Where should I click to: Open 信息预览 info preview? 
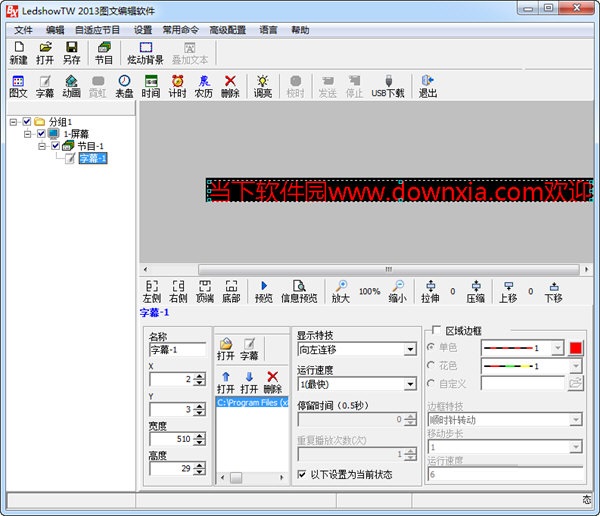pos(299,292)
